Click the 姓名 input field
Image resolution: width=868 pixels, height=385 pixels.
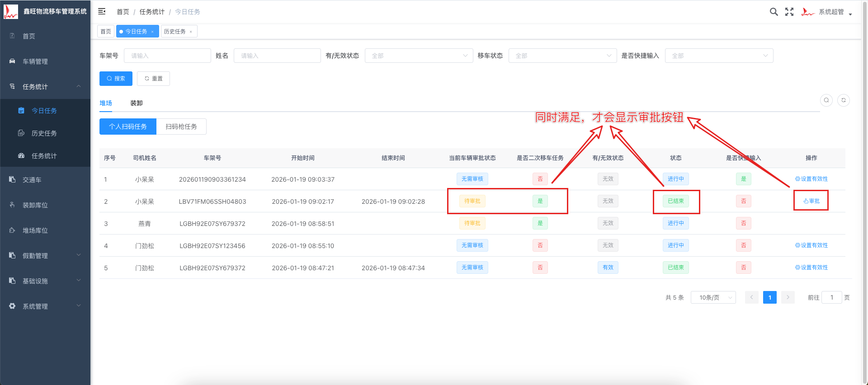(x=277, y=56)
